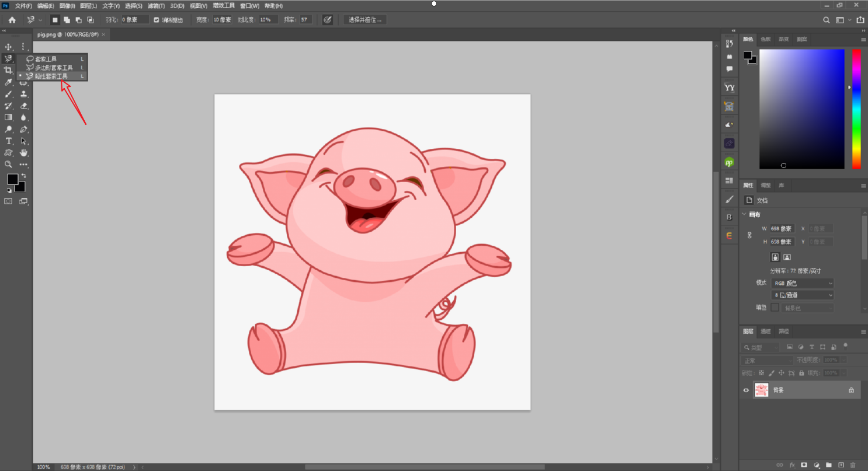
Task: Select the Path Selection arrow tool
Action: (x=24, y=141)
